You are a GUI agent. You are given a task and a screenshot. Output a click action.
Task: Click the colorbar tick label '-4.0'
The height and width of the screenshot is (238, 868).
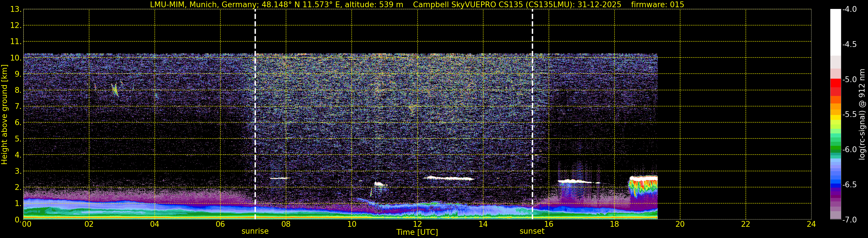click(x=850, y=9)
